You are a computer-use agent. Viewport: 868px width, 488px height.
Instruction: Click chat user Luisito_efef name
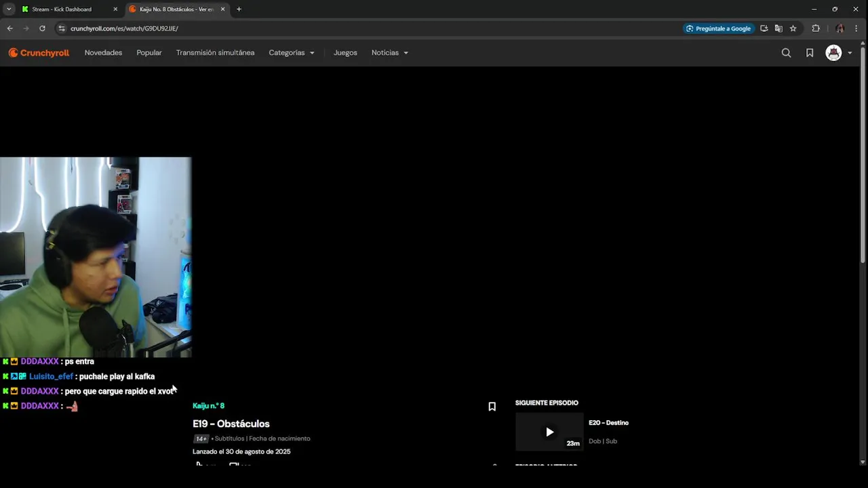(51, 376)
